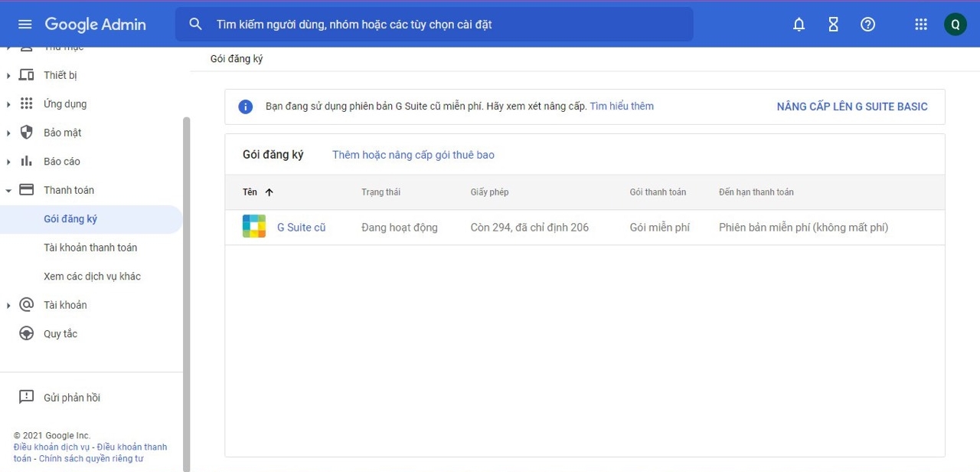The width and height of the screenshot is (980, 472).
Task: Click the Bảo mật shield icon
Action: click(26, 133)
